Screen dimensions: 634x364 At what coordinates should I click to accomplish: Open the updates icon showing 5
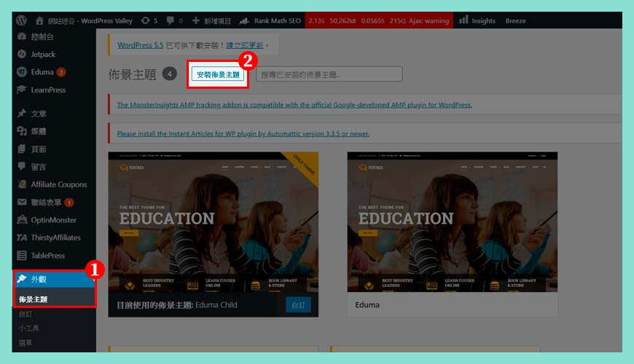click(145, 20)
